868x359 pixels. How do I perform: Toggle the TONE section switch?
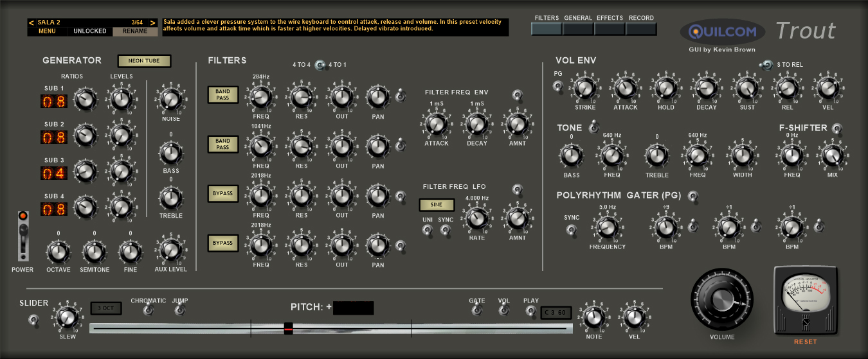[x=595, y=127]
